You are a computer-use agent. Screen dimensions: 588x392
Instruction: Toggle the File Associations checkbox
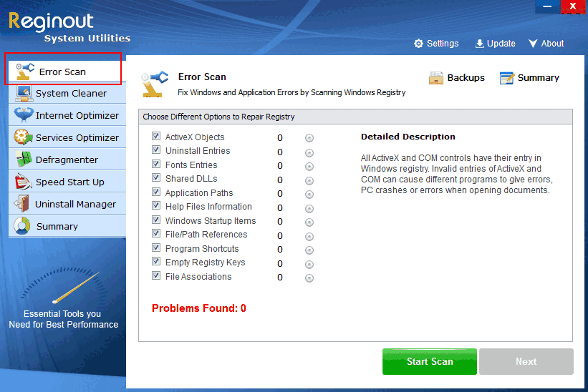point(156,275)
